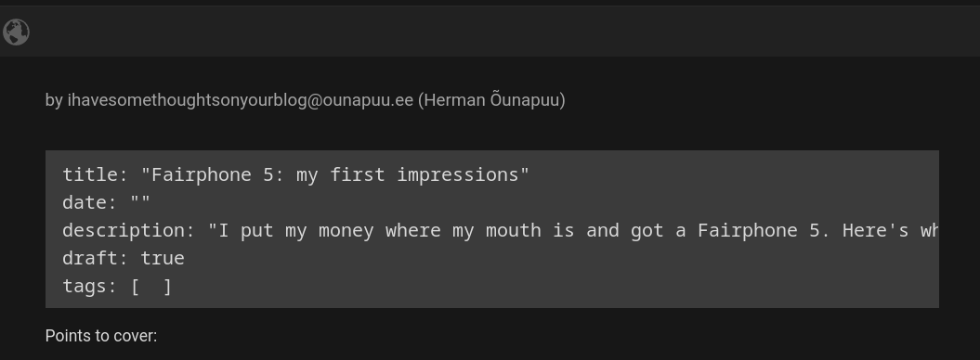This screenshot has height=360, width=980.
Task: Click the "Points to cover:" paragraph
Action: coord(101,336)
